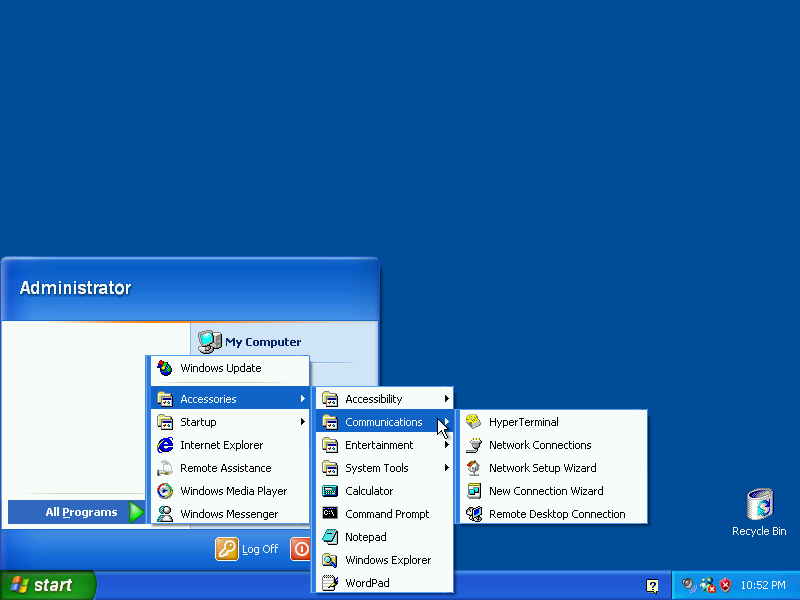Open the Command Prompt icon
Image resolution: width=800 pixels, height=600 pixels.
(330, 513)
